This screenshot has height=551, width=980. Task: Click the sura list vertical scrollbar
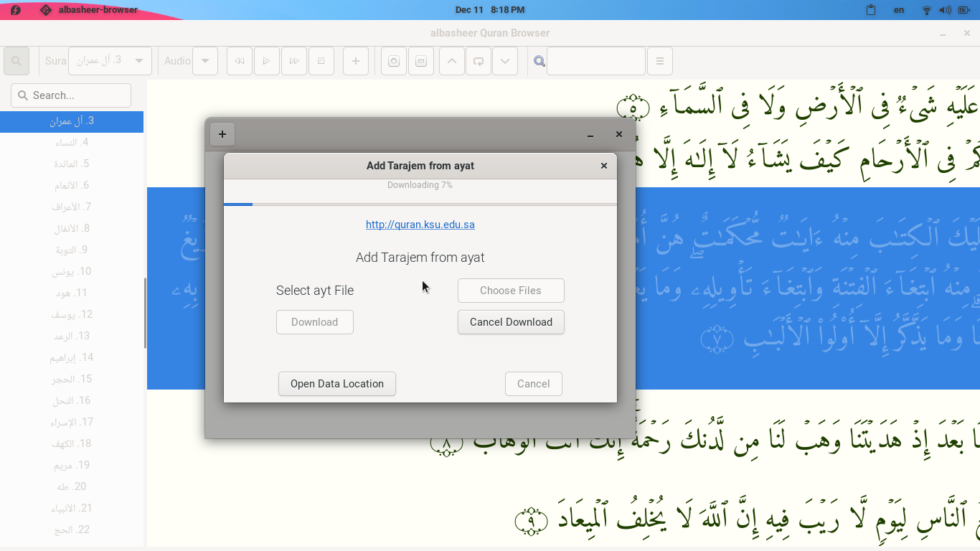coord(145,313)
